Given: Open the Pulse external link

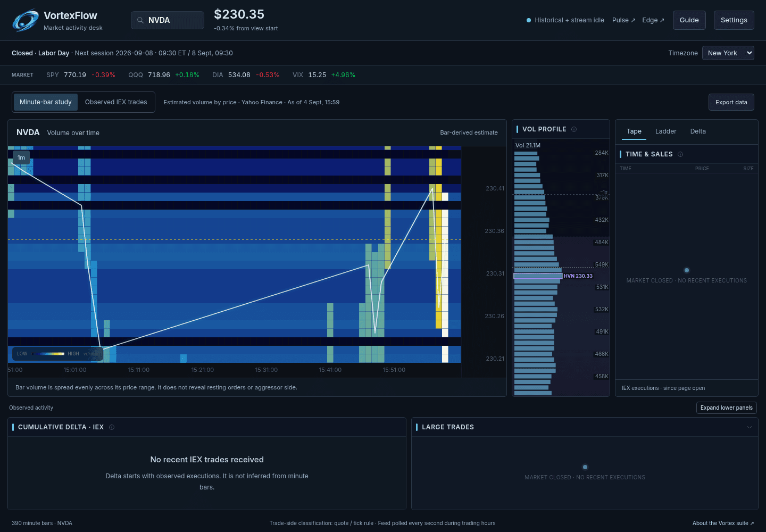Looking at the screenshot, I should click(x=623, y=20).
